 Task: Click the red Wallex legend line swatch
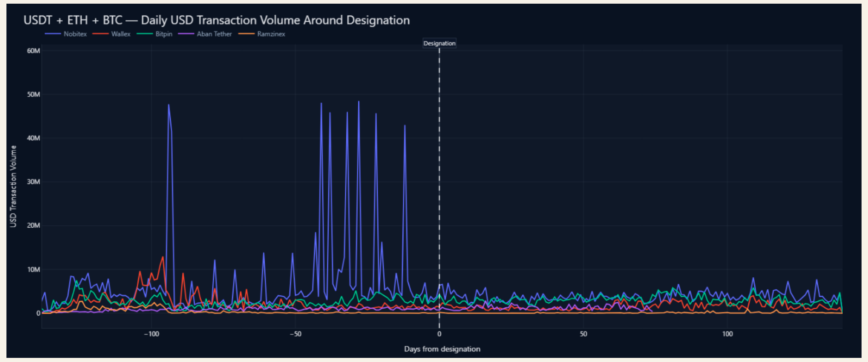pyautogui.click(x=100, y=34)
